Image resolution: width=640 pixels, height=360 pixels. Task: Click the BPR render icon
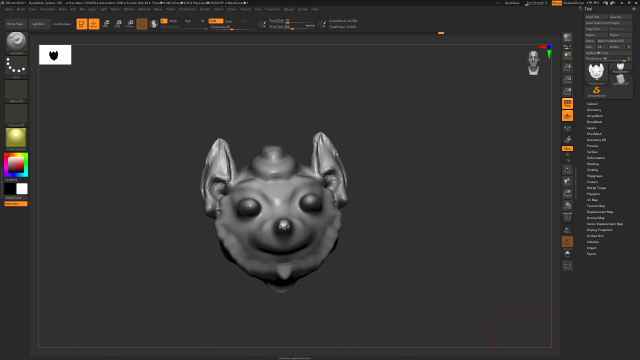coord(567,39)
